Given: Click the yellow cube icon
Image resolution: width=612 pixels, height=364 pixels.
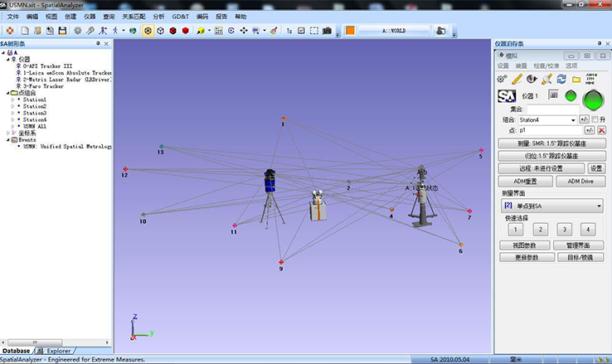Looking at the screenshot, I should coord(201,31).
